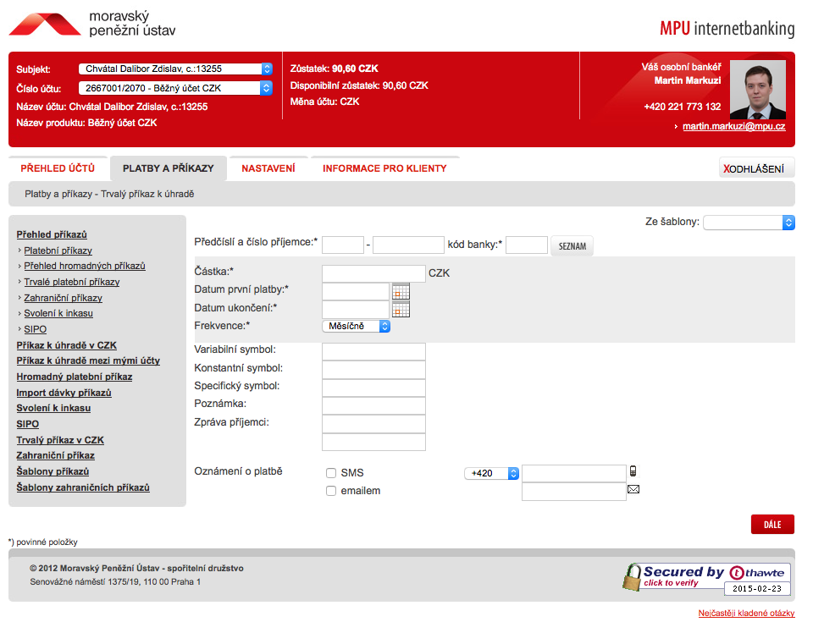Screen dimensions: 813x644
Task: Open Hromadný platební příkaz link
Action: click(75, 377)
